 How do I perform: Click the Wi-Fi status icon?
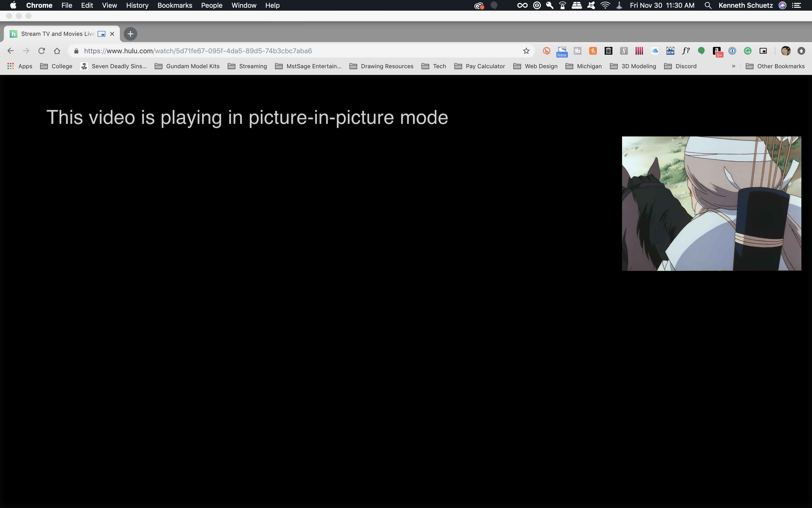click(x=605, y=5)
